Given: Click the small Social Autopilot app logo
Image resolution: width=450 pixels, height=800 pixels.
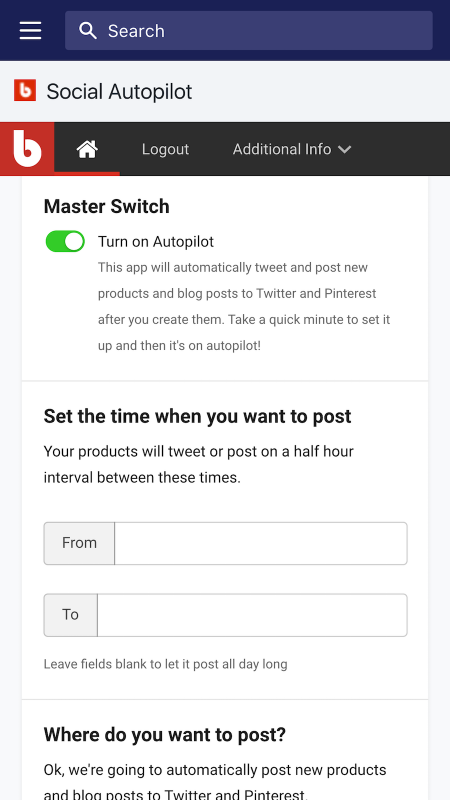Looking at the screenshot, I should pos(25,90).
